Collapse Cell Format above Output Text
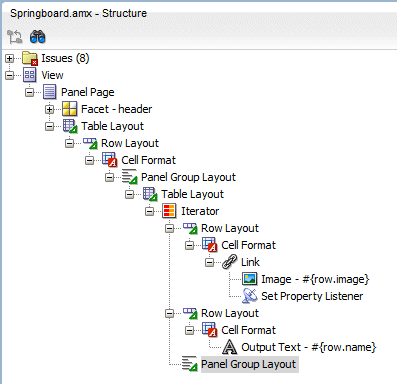Image resolution: width=397 pixels, height=384 pixels. point(190,330)
